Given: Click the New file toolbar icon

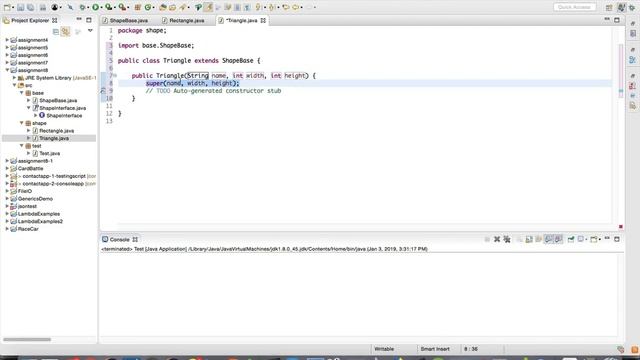Looking at the screenshot, I should tap(7, 7).
